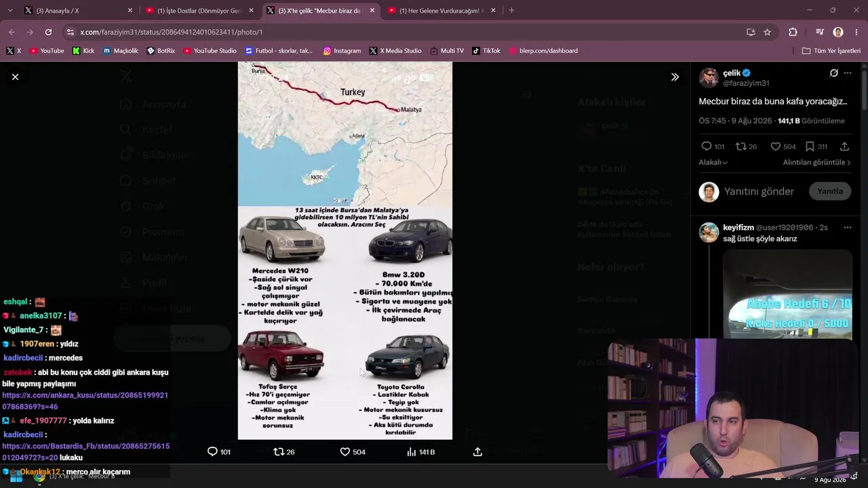
Task: Open the YouTube bookmark
Action: tap(47, 51)
